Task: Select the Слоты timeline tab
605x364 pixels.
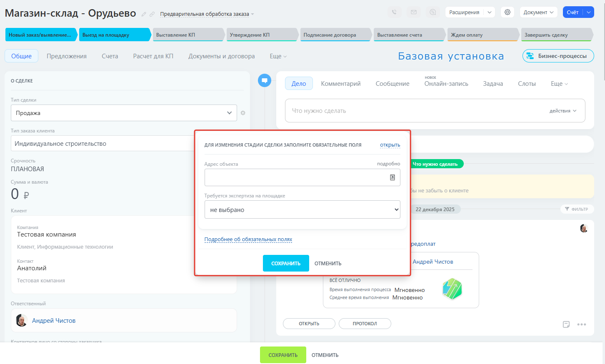Action: (x=527, y=84)
